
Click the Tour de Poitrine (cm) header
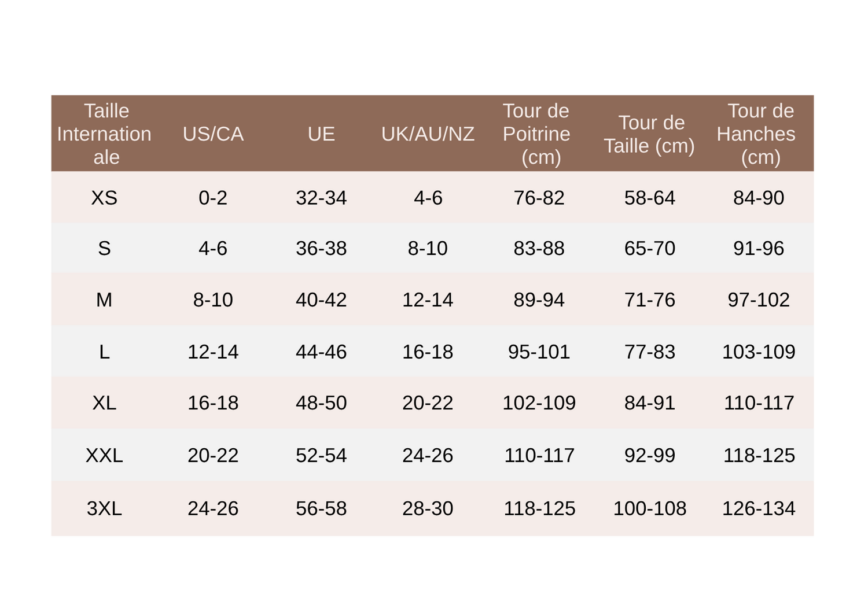point(537,134)
